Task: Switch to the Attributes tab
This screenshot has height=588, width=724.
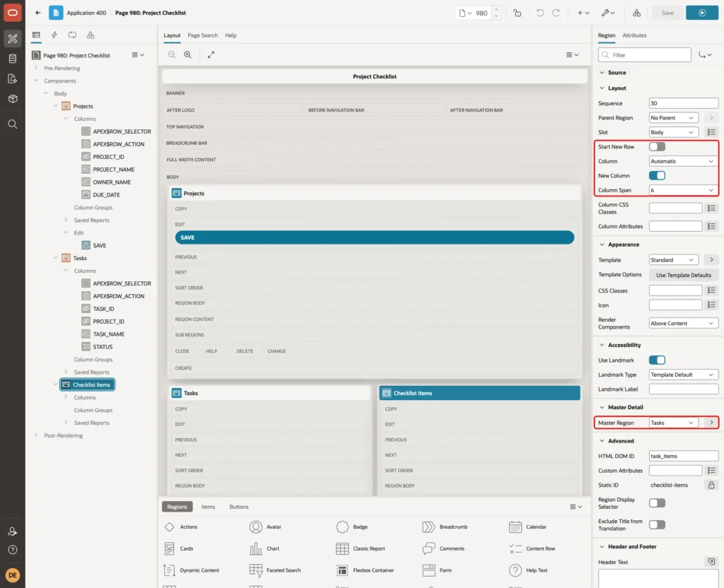Action: [x=634, y=35]
